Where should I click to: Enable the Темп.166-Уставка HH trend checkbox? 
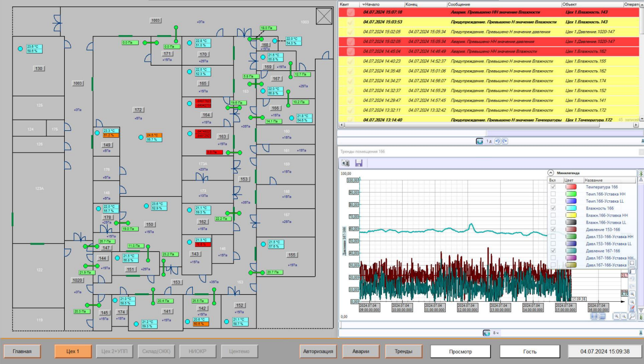(553, 194)
